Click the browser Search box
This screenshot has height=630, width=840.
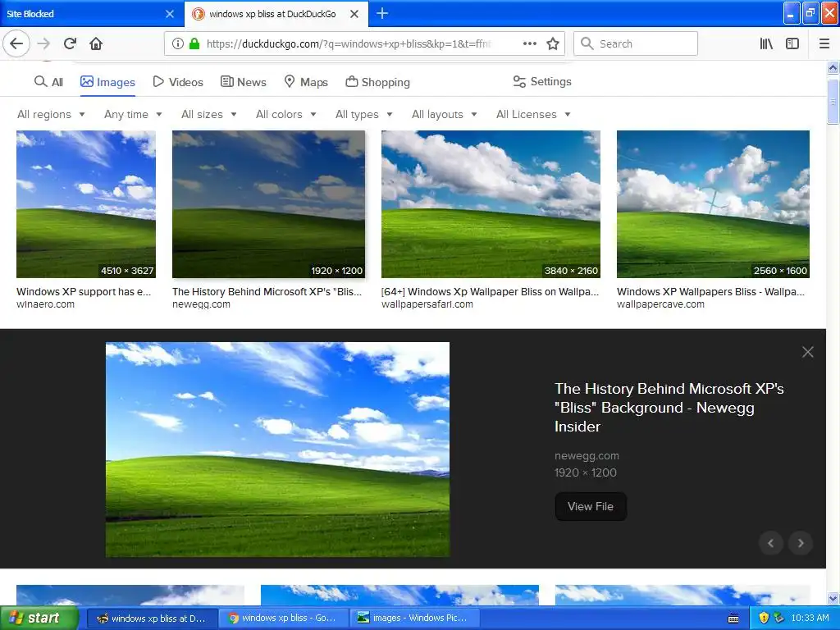pyautogui.click(x=636, y=43)
